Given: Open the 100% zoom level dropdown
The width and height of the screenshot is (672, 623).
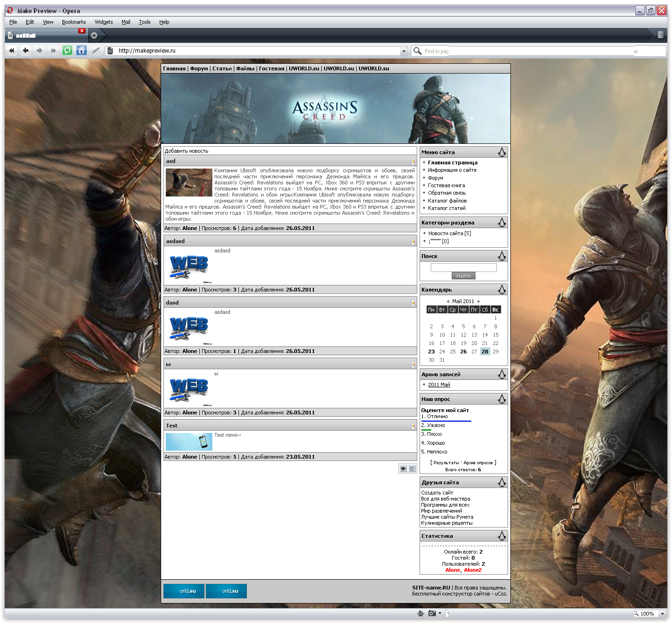Looking at the screenshot, I should pyautogui.click(x=662, y=614).
